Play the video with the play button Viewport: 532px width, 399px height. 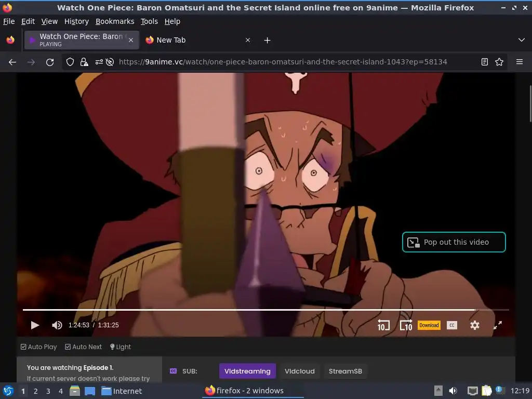(x=35, y=325)
